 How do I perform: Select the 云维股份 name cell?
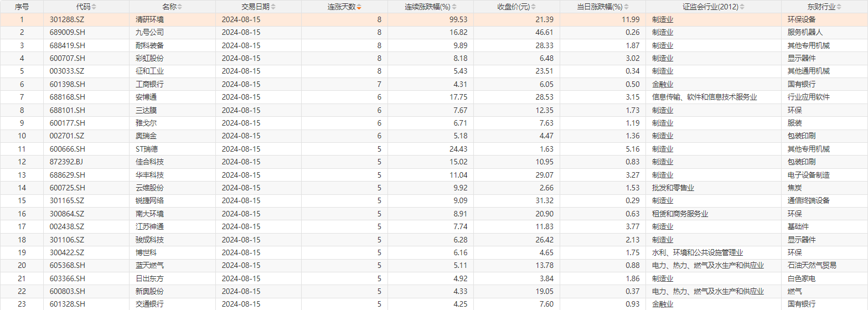[x=149, y=188]
